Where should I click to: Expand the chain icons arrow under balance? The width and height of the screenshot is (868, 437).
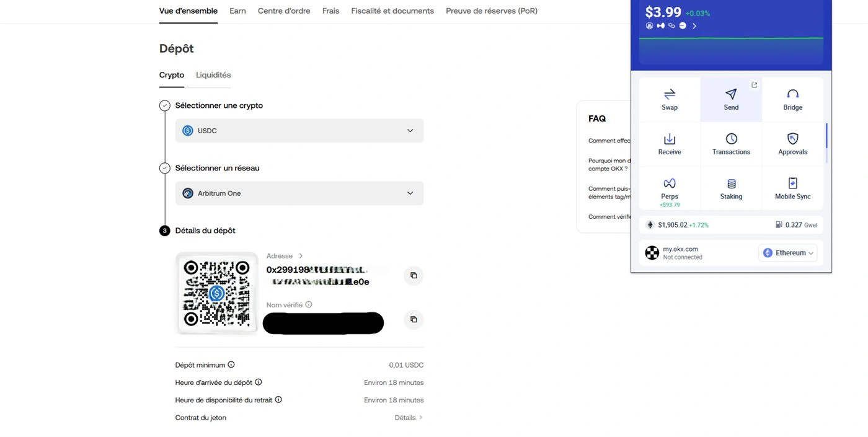click(x=694, y=26)
